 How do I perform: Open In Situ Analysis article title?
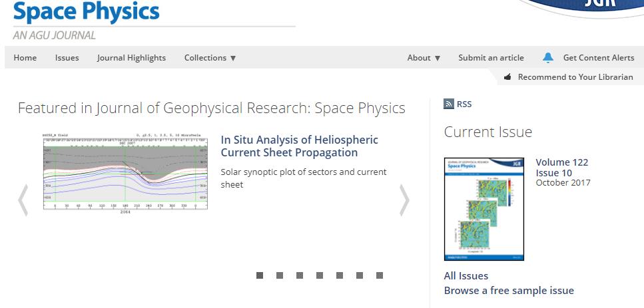pos(300,146)
